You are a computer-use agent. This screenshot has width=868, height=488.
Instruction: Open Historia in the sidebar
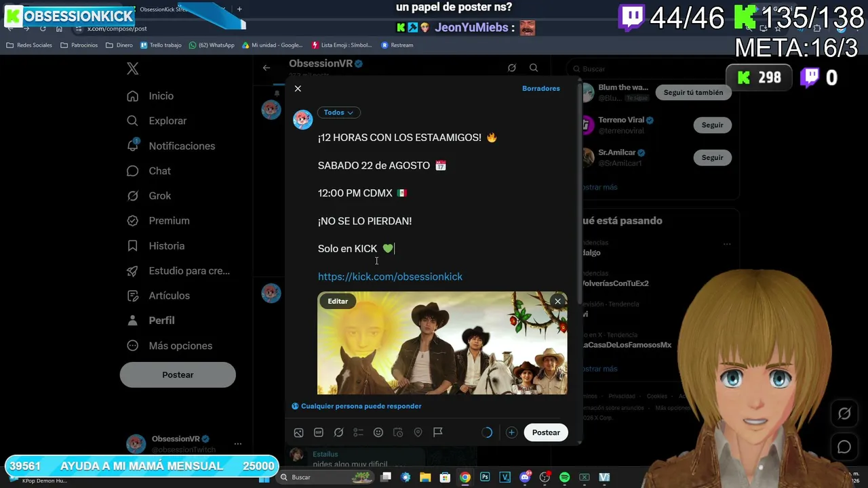[156, 246]
